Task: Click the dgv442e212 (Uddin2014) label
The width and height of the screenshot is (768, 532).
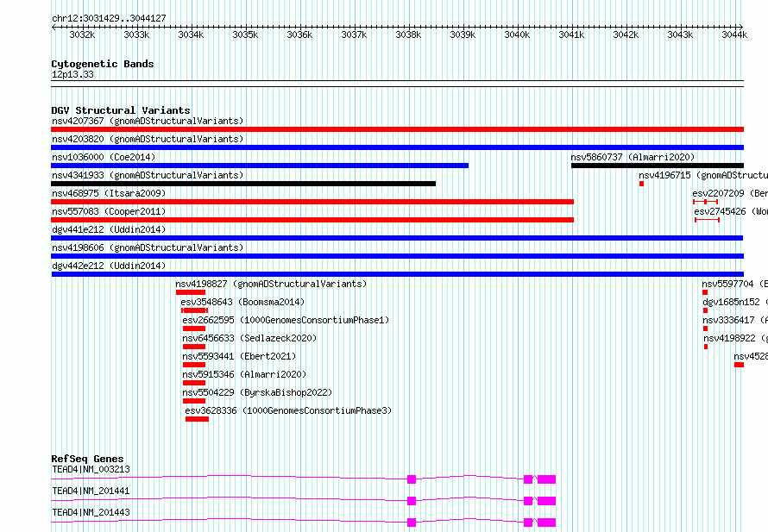Action: coord(109,266)
